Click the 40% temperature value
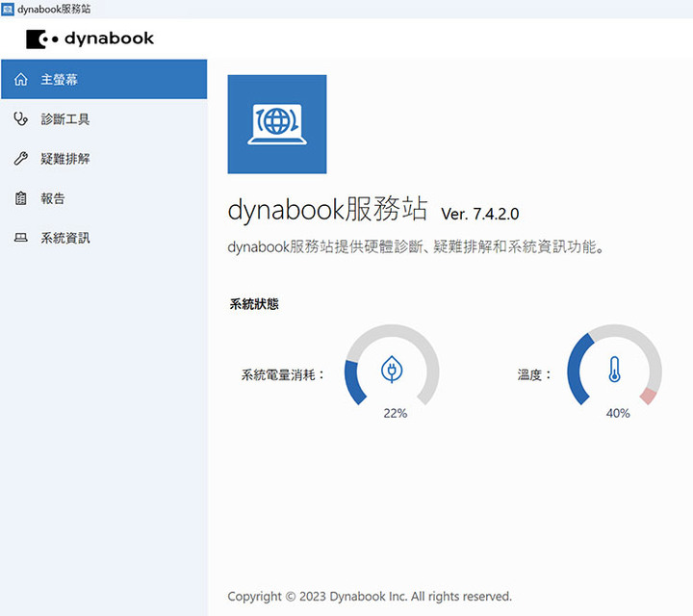The image size is (693, 616). (x=618, y=414)
